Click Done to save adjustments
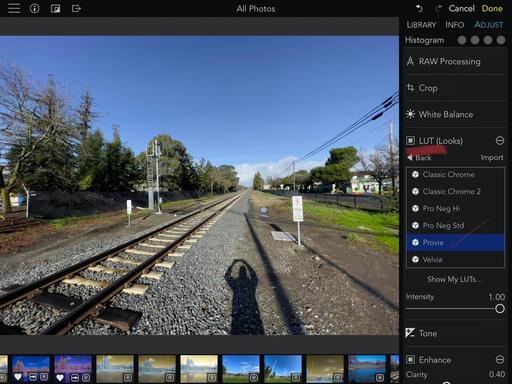512x384 pixels. coord(492,8)
